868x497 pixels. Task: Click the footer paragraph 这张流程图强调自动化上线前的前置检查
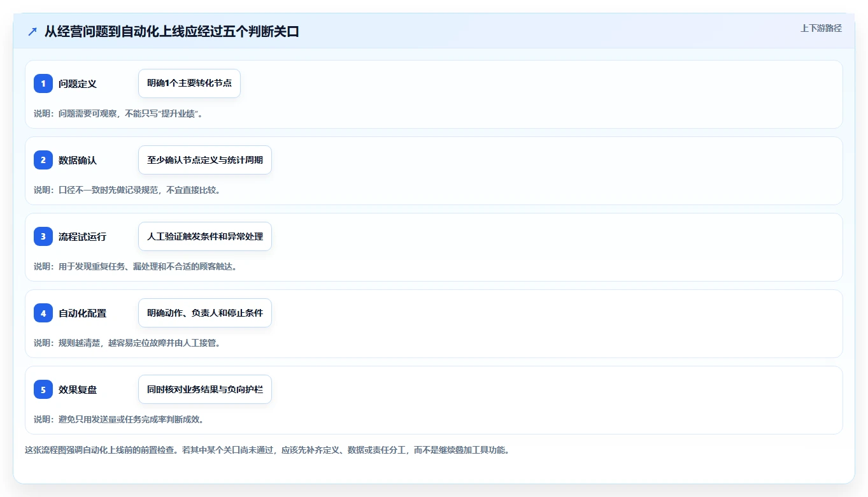[267, 450]
